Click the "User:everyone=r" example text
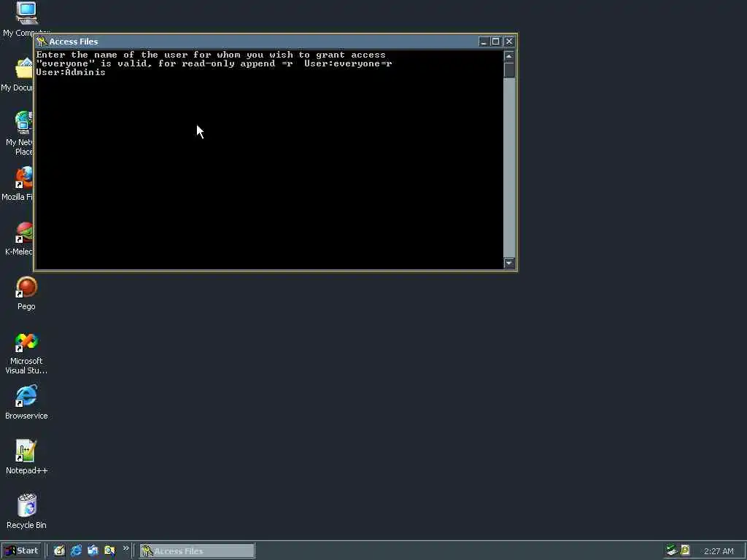This screenshot has width=747, height=560. pyautogui.click(x=348, y=63)
